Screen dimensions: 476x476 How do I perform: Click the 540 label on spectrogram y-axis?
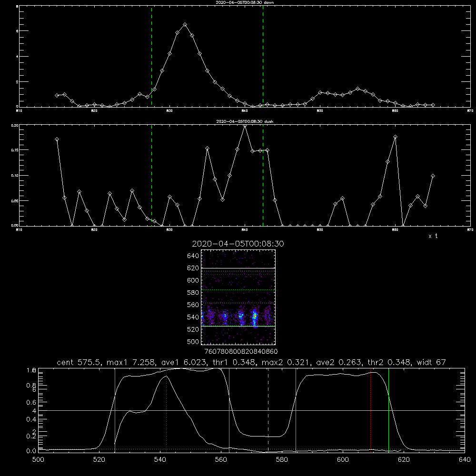click(193, 317)
